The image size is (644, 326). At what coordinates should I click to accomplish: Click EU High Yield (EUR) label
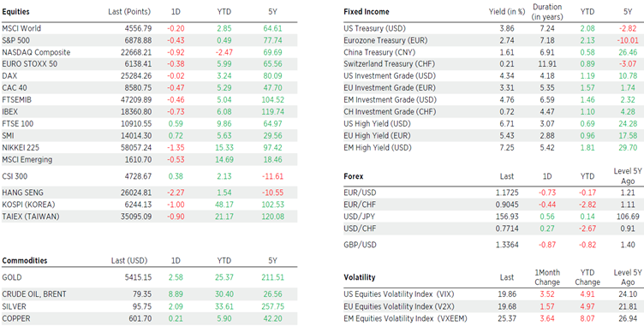377,136
